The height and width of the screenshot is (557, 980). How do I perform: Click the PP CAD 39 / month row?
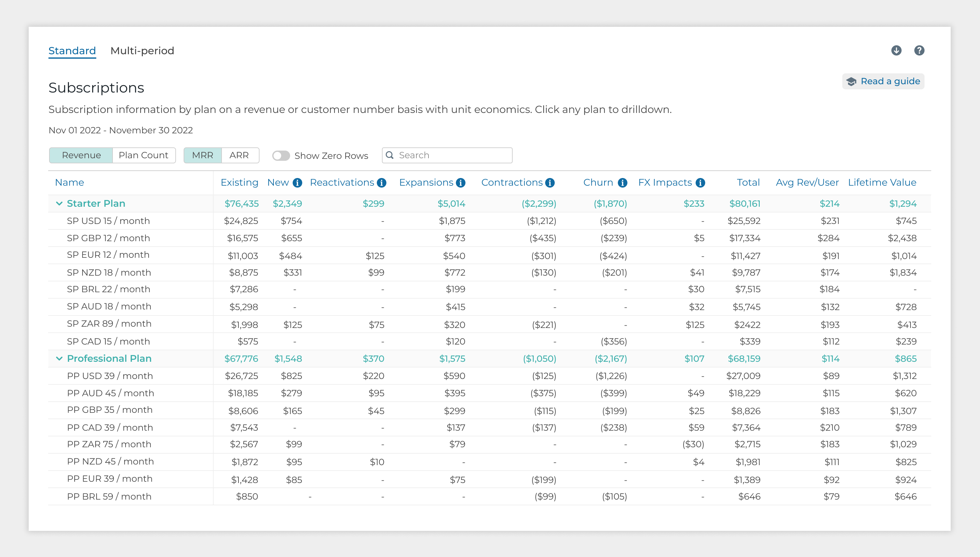point(489,427)
